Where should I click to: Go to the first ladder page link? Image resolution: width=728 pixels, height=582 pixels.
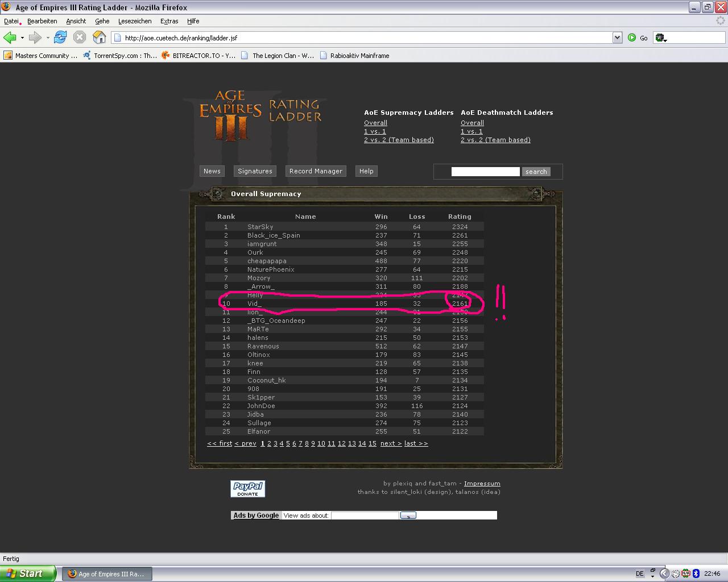point(220,443)
